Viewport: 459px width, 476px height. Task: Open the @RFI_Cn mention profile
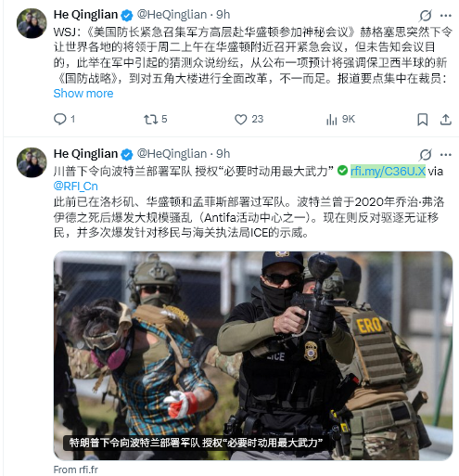tap(76, 187)
